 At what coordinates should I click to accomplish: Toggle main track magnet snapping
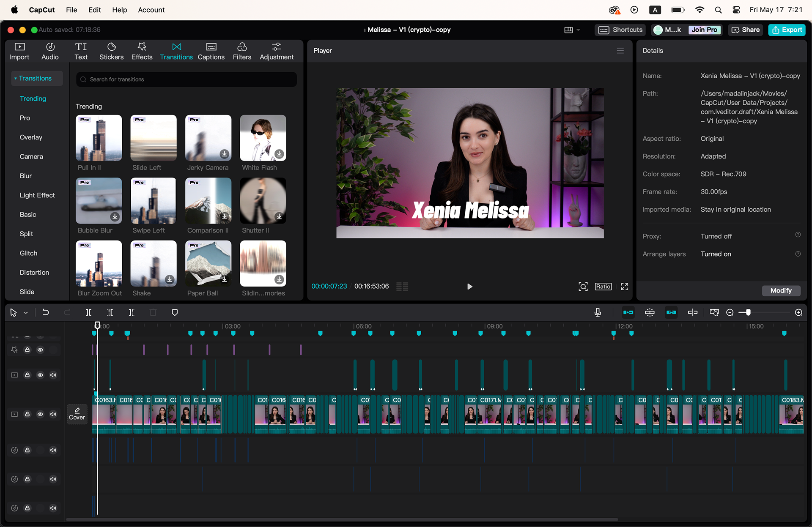tap(628, 312)
